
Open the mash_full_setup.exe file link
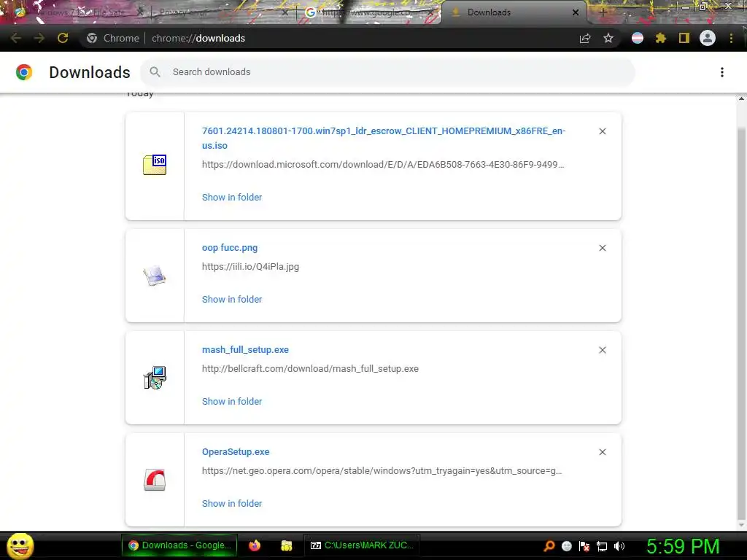click(x=245, y=350)
